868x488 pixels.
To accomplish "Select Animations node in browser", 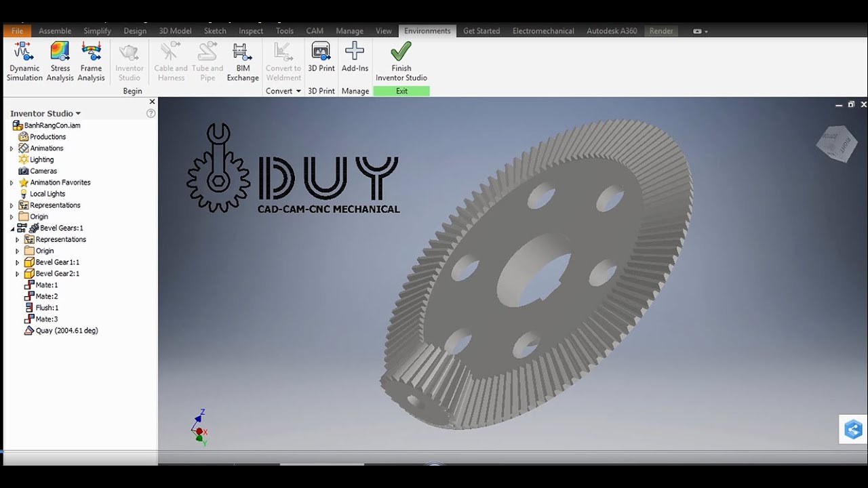I will pos(41,148).
